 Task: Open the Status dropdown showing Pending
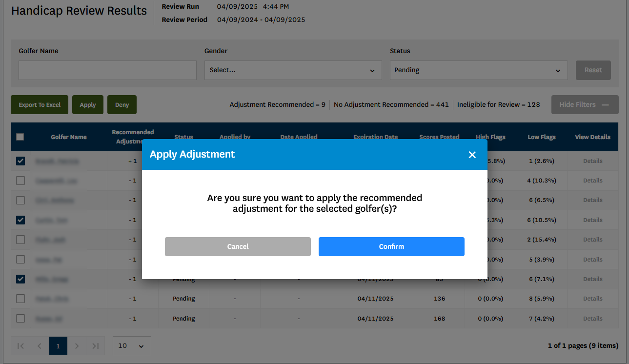coord(478,70)
